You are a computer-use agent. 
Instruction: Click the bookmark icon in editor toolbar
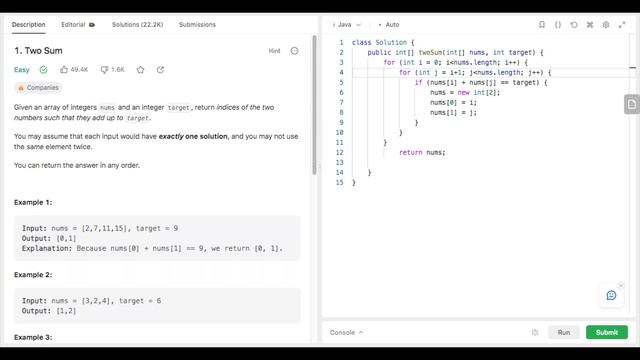[x=542, y=24]
